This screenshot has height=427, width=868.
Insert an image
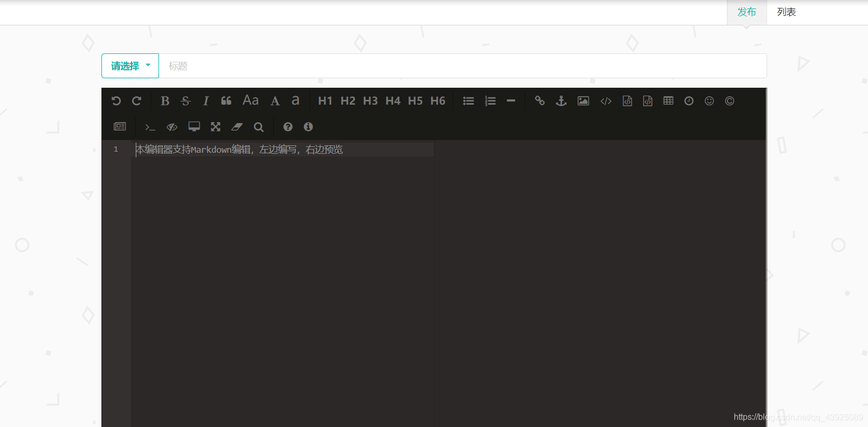583,101
